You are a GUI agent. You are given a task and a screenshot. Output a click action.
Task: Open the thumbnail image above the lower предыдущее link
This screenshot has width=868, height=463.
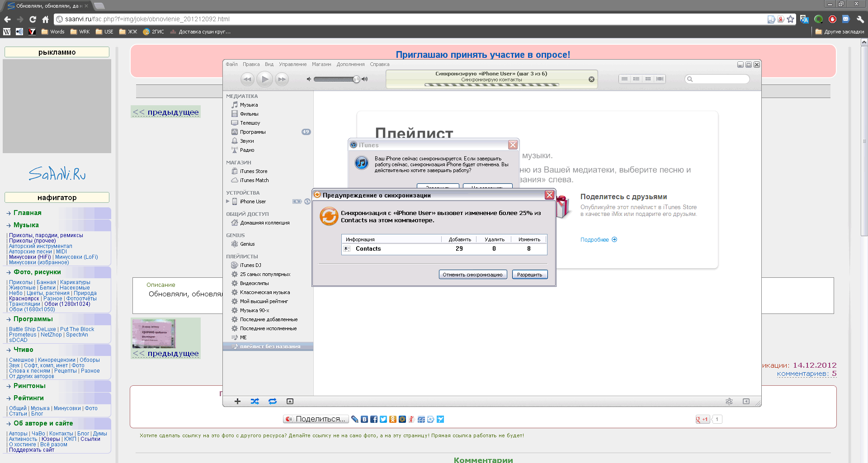tap(154, 333)
